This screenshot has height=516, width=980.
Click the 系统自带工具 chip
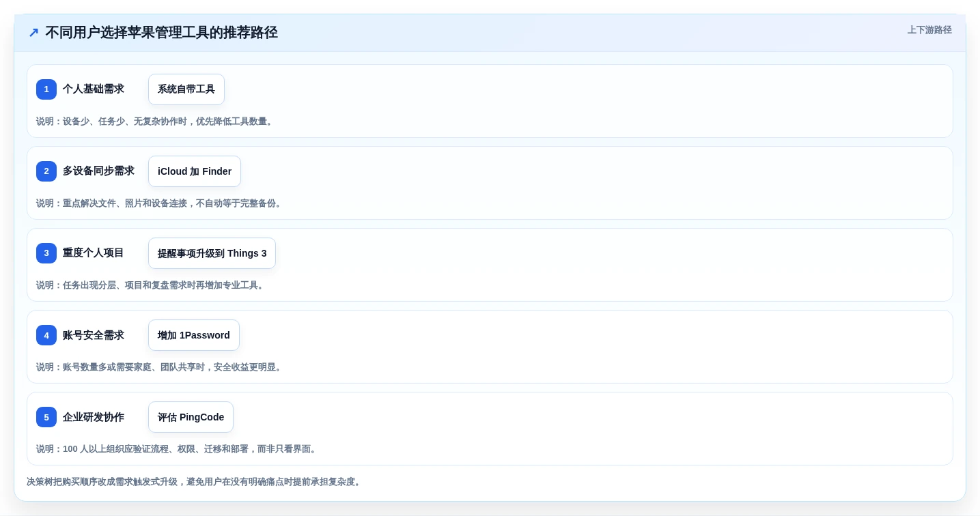coord(186,89)
